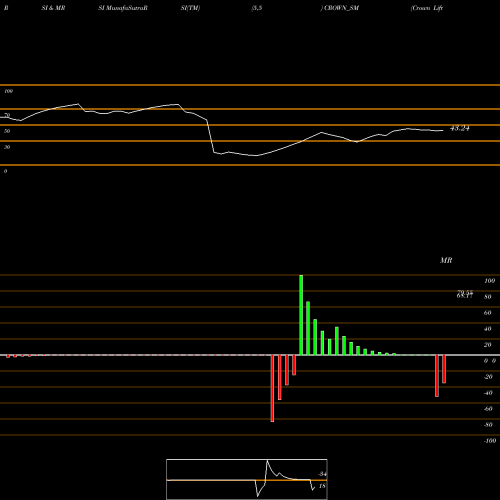Click the '(5,5' parameter text in header
The height and width of the screenshot is (500, 500).
(x=256, y=8)
